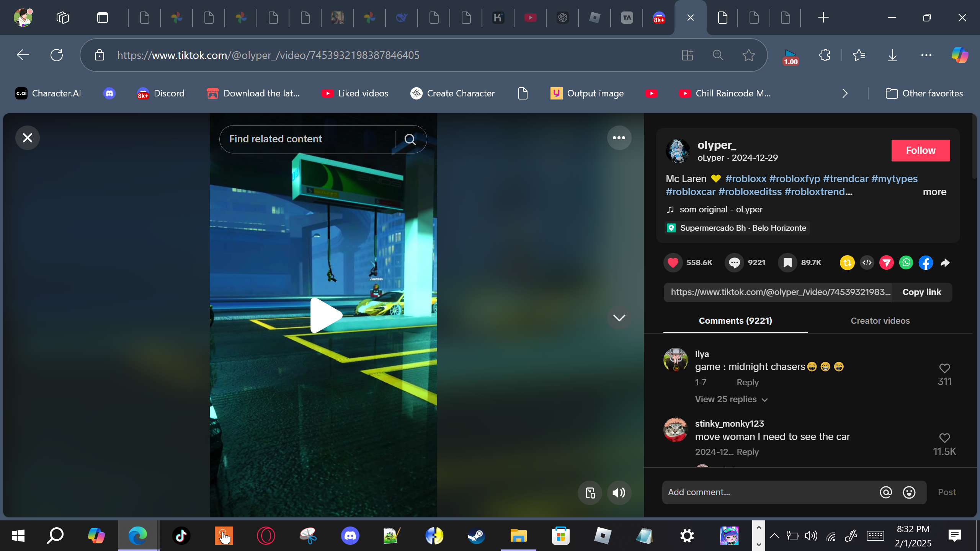Follow olyper_ account

point(920,150)
